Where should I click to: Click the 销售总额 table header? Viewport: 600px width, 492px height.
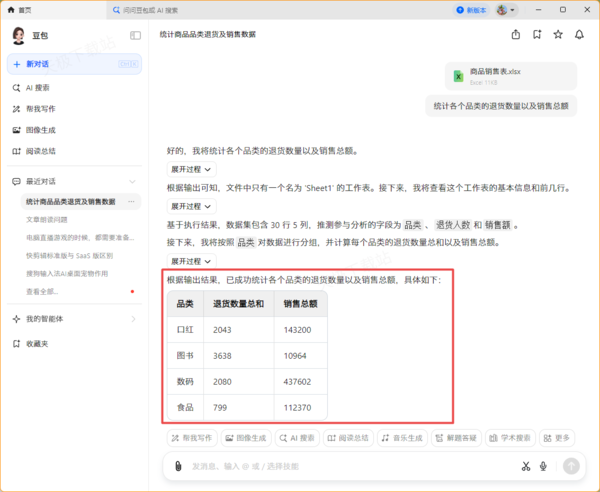300,304
